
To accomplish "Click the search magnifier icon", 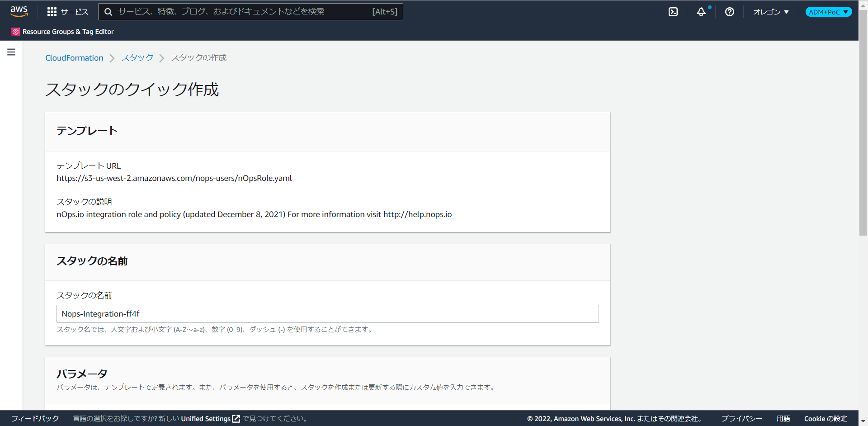I will tap(108, 12).
